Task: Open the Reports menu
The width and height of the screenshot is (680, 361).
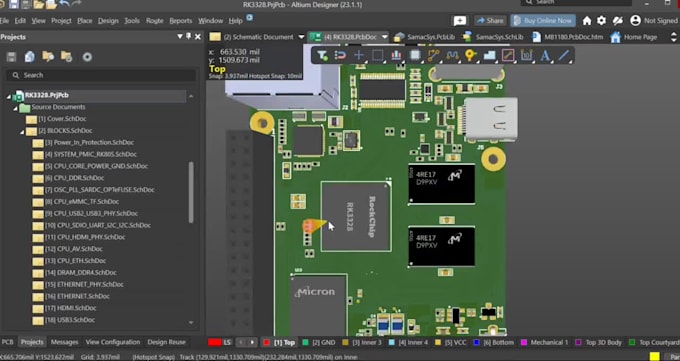Action: pos(180,21)
